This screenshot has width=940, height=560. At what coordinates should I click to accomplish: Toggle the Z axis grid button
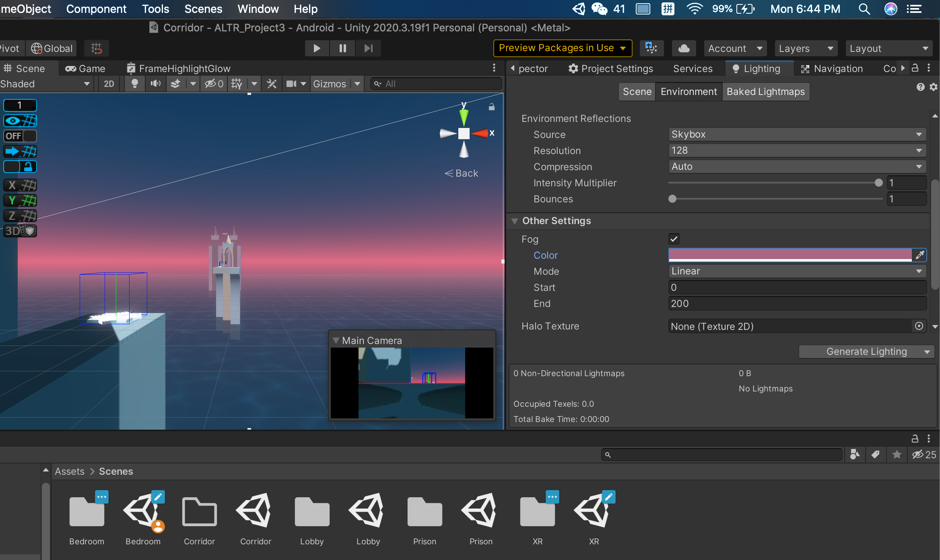(20, 216)
